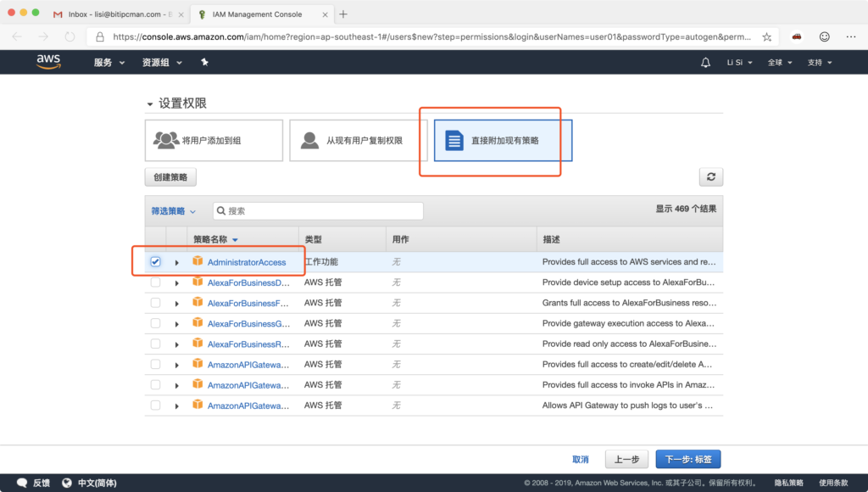
Task: Open the 资源组 resource groups dropdown
Action: click(x=162, y=63)
